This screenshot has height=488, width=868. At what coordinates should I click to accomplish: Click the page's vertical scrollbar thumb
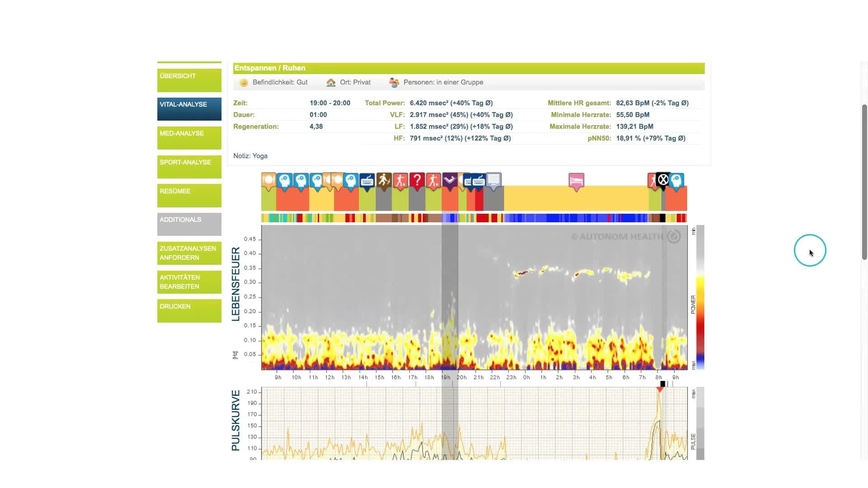click(864, 181)
